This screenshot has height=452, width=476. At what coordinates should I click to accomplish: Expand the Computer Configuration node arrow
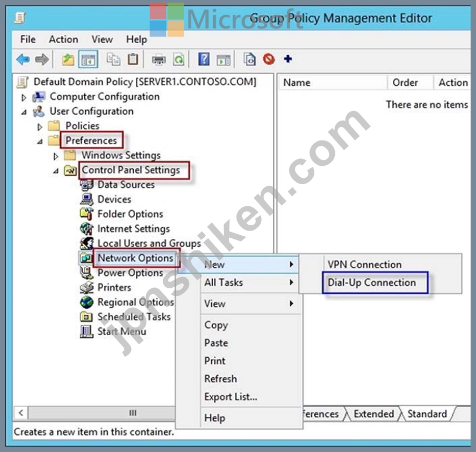click(x=24, y=97)
